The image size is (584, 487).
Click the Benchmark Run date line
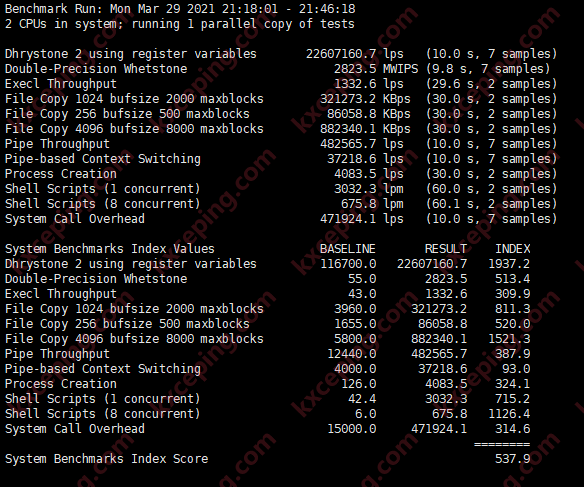(x=180, y=9)
